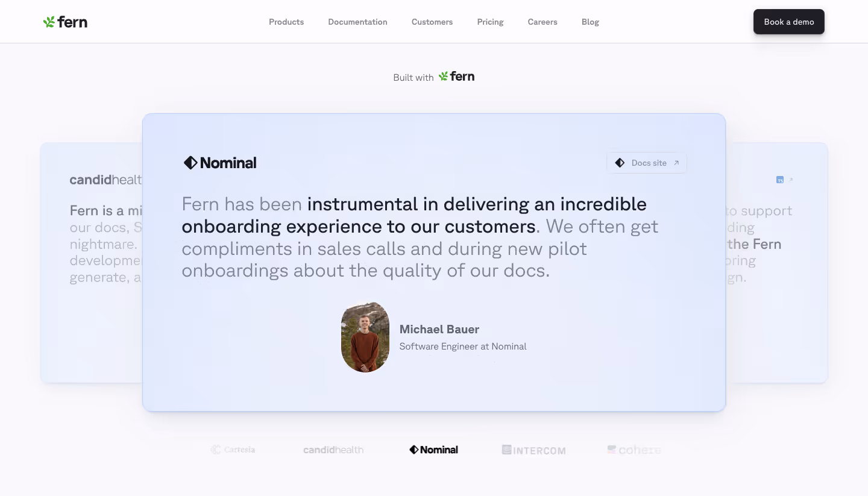The height and width of the screenshot is (496, 868).
Task: Open the Blog link
Action: coord(590,22)
